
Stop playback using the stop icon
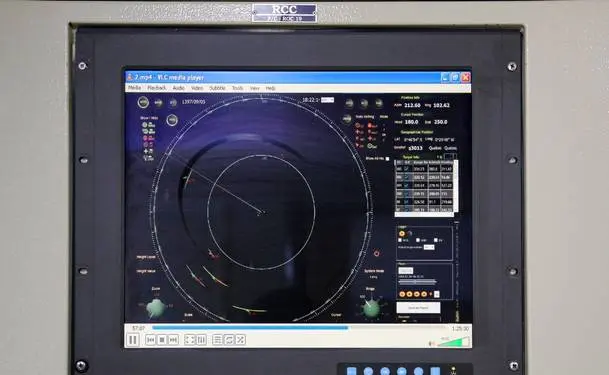(162, 340)
